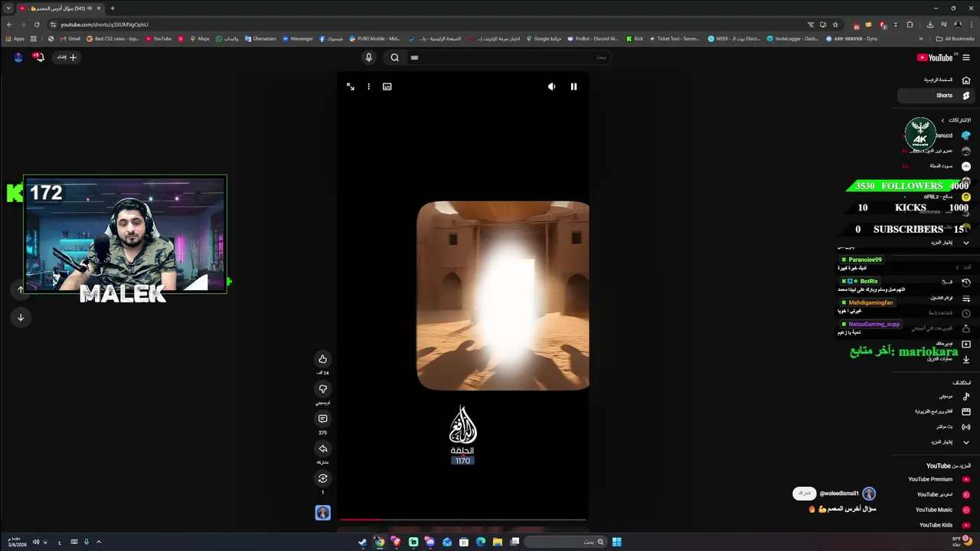Show hidden system tray icons
Viewport: 980px width, 551px height.
(98, 542)
